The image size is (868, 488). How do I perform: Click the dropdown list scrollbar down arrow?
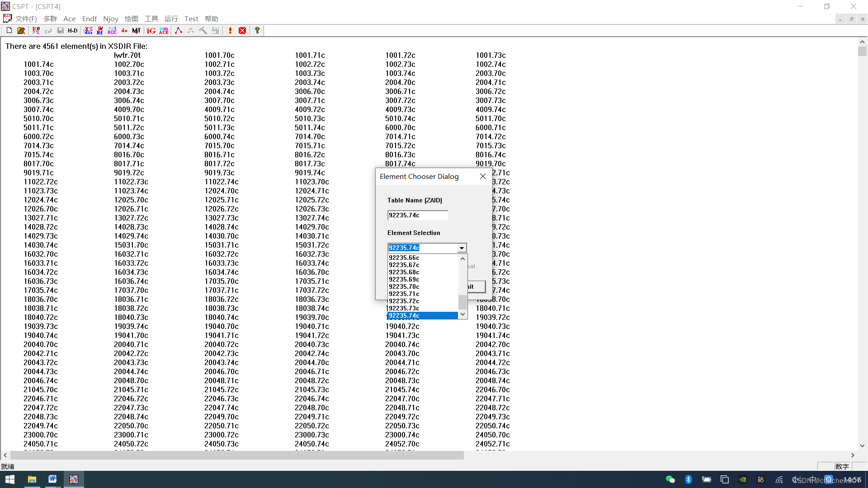coord(462,314)
